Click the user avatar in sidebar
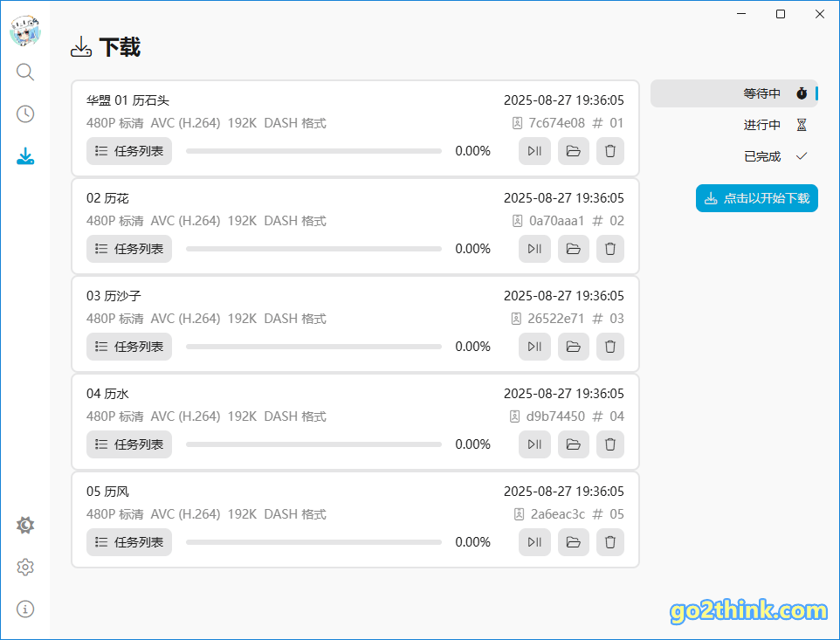Viewport: 840px width, 640px height. pyautogui.click(x=25, y=31)
